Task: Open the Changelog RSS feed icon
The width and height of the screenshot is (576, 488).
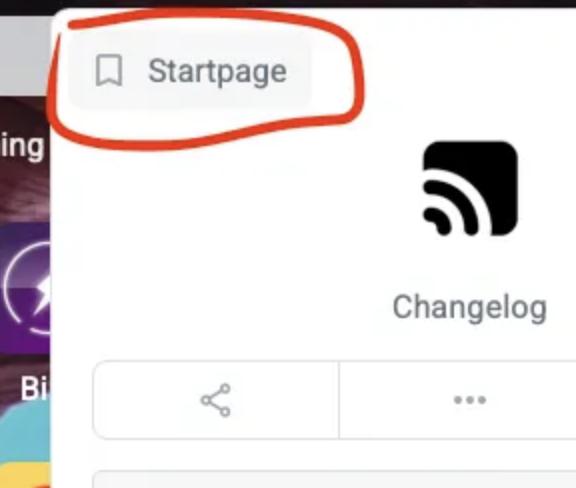Action: (470, 188)
